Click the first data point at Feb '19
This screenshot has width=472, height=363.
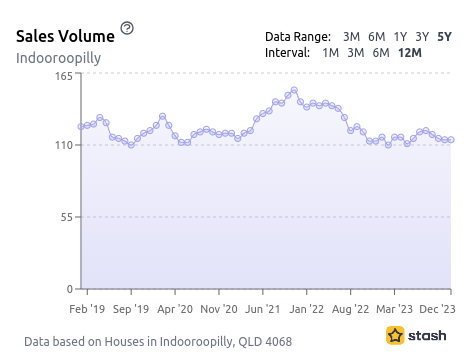(x=81, y=127)
